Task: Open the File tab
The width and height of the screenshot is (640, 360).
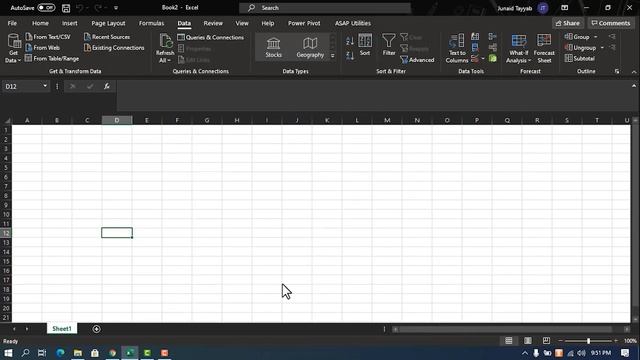Action: (x=12, y=23)
